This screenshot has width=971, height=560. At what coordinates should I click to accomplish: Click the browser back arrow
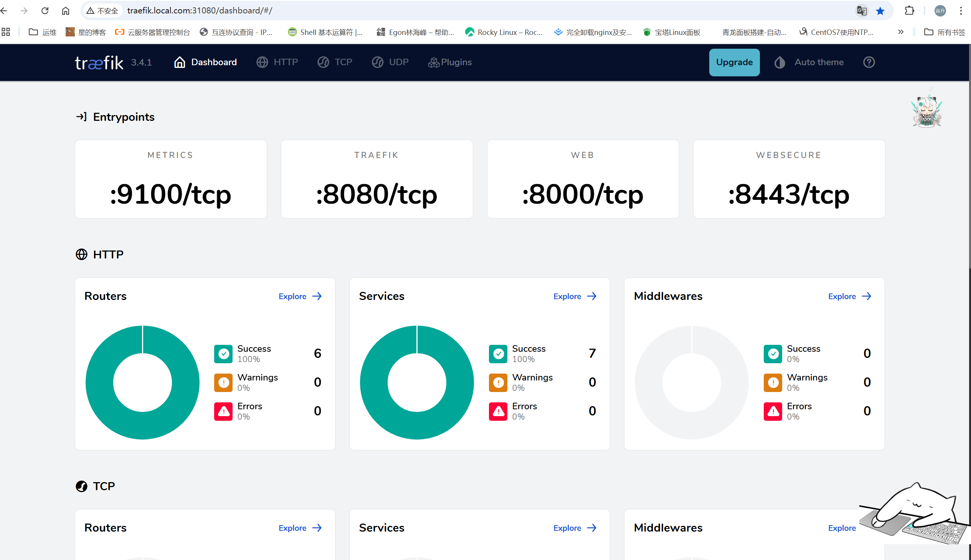coord(4,11)
